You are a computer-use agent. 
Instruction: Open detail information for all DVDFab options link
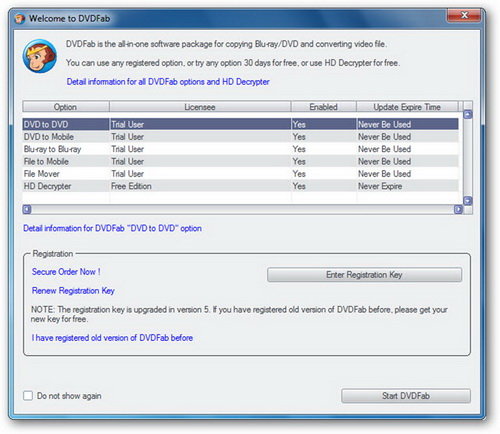[x=168, y=82]
